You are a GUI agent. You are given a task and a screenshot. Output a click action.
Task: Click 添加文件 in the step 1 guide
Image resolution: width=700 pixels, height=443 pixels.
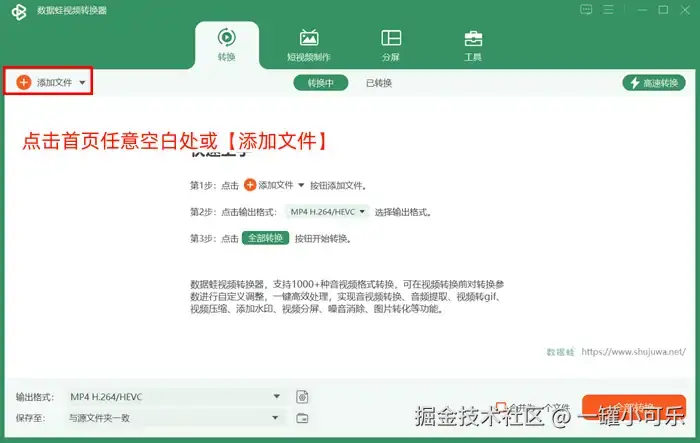coord(274,185)
